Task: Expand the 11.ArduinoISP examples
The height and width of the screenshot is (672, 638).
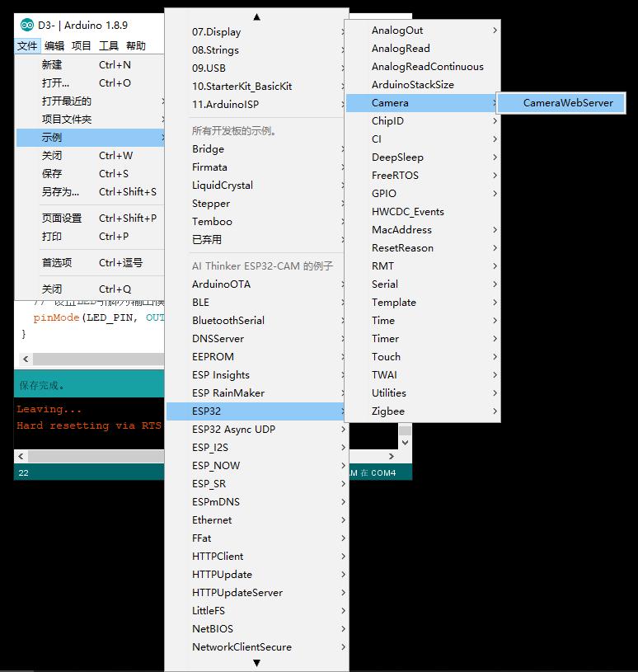Action: point(256,105)
